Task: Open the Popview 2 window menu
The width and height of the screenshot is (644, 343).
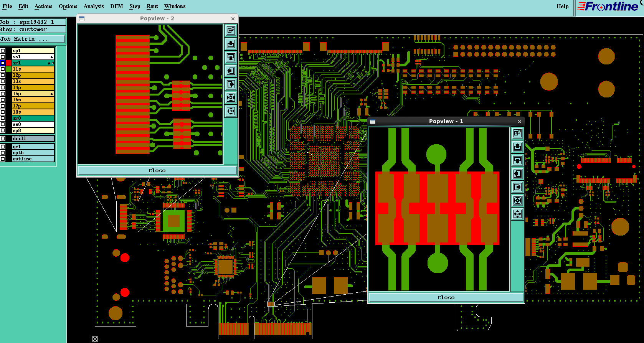Action: (x=82, y=18)
